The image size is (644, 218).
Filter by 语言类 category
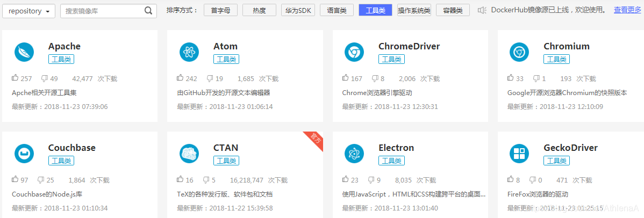337,10
